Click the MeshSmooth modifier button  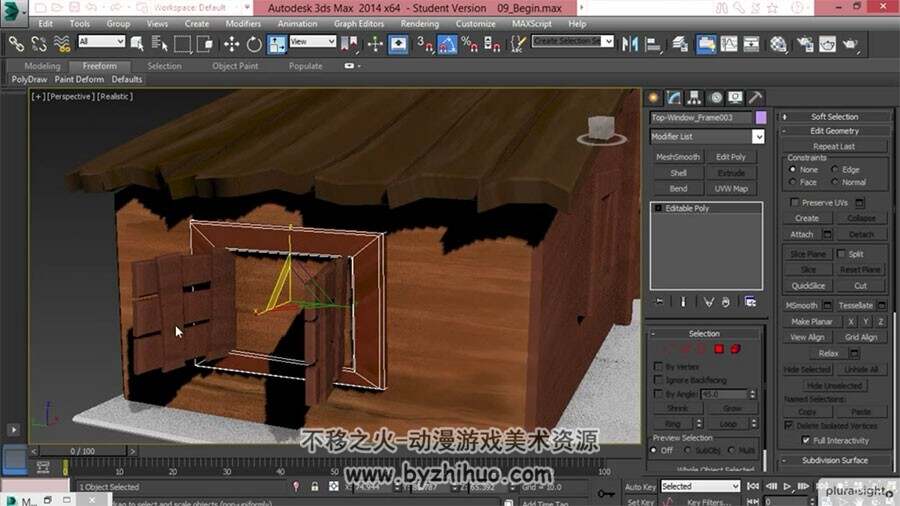(x=678, y=157)
